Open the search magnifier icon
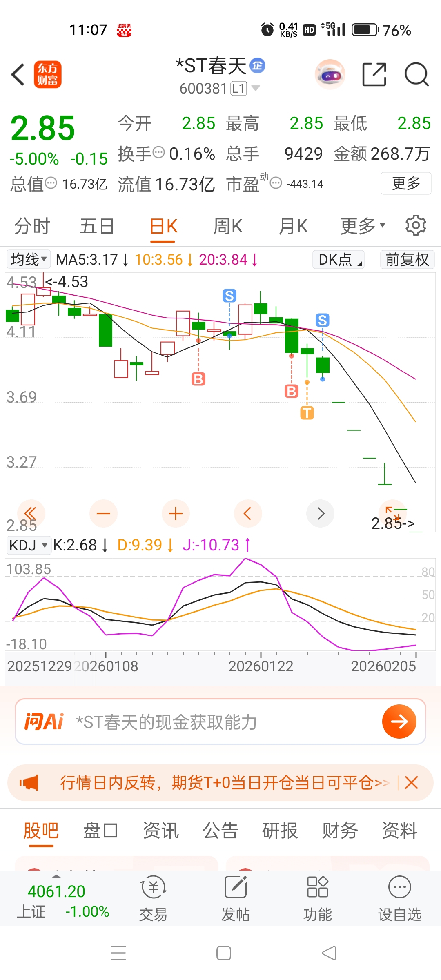Screen dimensions: 441x980 pyautogui.click(x=416, y=75)
